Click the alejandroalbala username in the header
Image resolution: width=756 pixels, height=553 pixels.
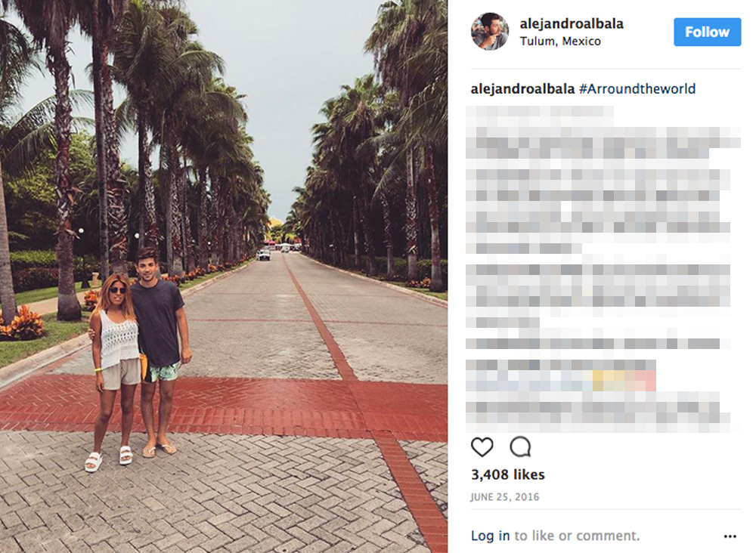click(572, 23)
